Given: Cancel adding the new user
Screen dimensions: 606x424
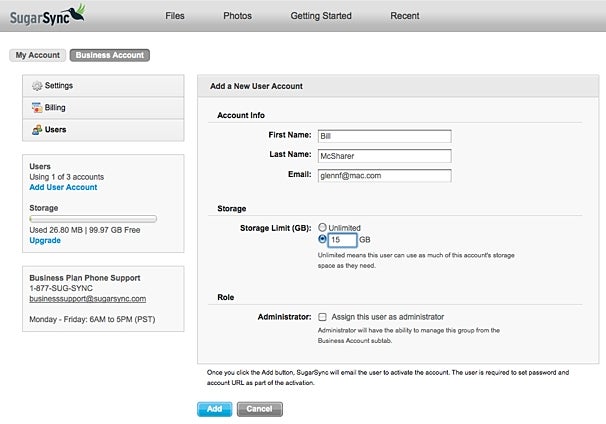Looking at the screenshot, I should [260, 409].
